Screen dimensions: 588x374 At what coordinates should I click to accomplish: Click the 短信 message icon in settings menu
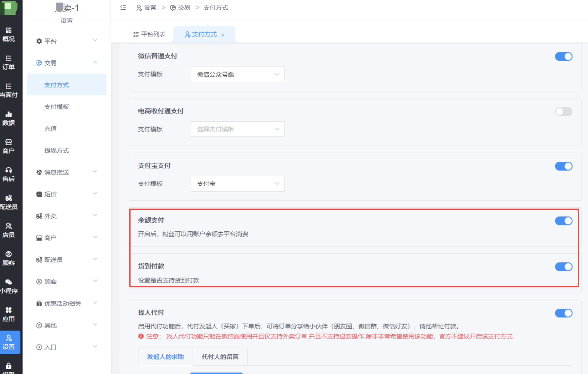click(x=39, y=194)
